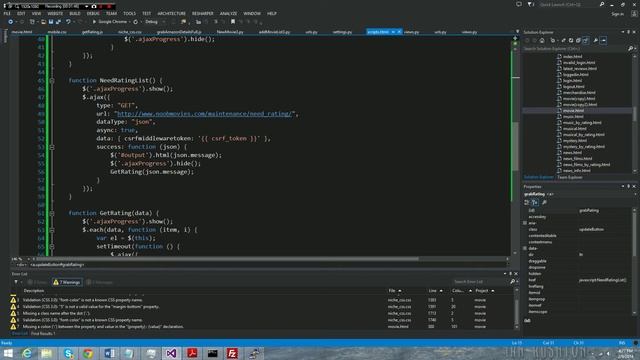This screenshot has height=360, width=640.
Task: Switch to the settings.py document tab
Action: point(342,32)
